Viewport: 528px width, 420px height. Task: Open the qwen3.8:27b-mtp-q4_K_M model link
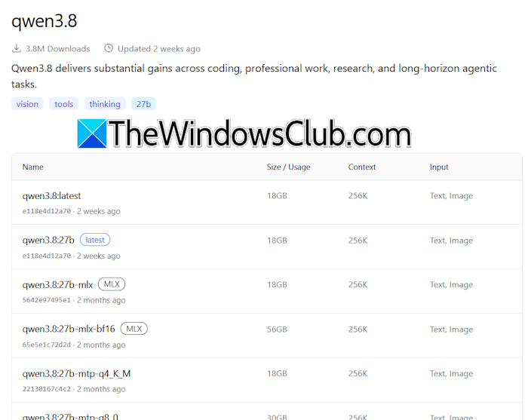(x=76, y=374)
